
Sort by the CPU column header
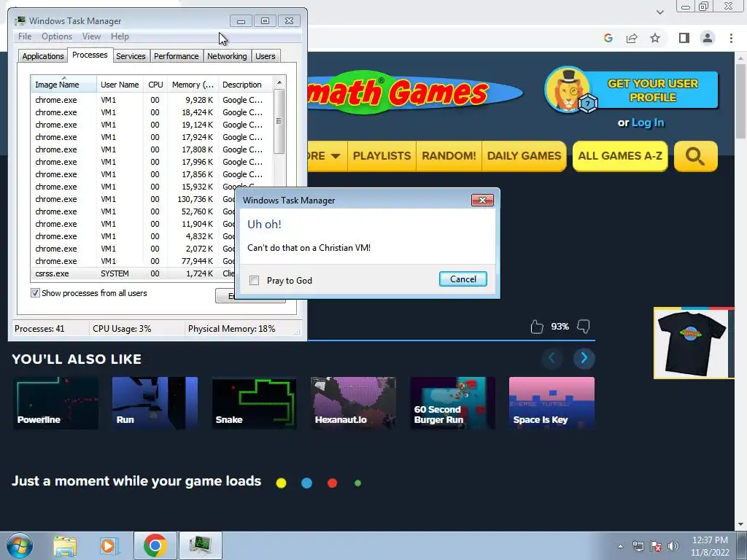pyautogui.click(x=155, y=85)
